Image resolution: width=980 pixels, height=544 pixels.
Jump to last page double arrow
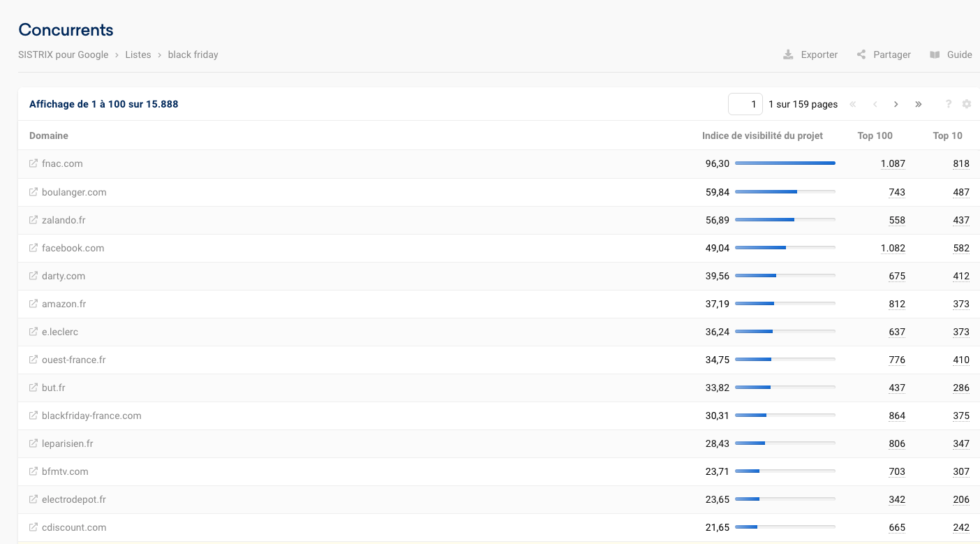click(x=919, y=104)
